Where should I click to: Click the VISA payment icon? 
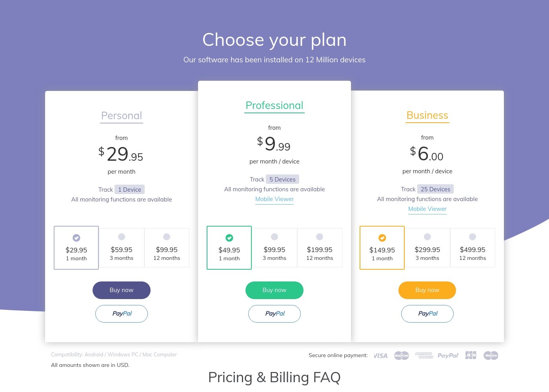click(380, 356)
